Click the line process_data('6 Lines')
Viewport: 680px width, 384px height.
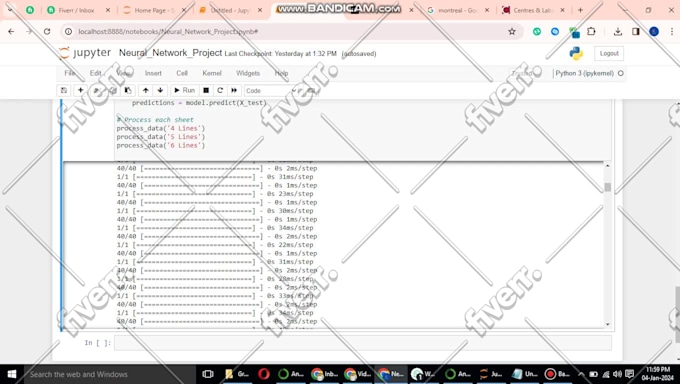coord(160,145)
